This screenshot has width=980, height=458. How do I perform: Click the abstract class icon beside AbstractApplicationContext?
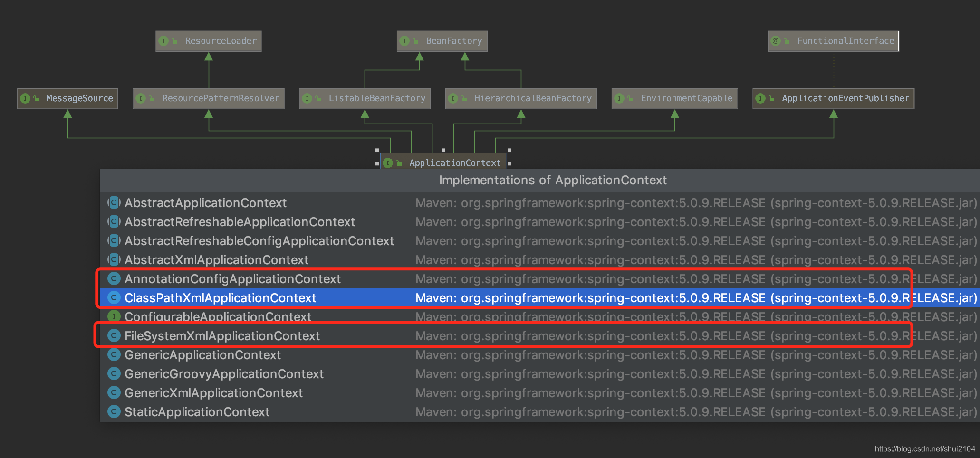(x=114, y=203)
